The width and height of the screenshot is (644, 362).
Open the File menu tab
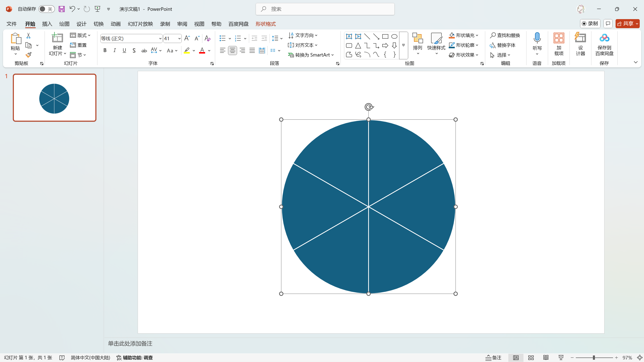[12, 24]
